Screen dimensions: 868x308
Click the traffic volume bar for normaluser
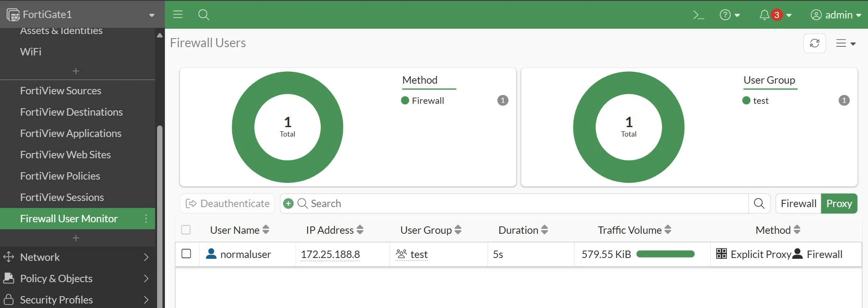[x=665, y=254]
